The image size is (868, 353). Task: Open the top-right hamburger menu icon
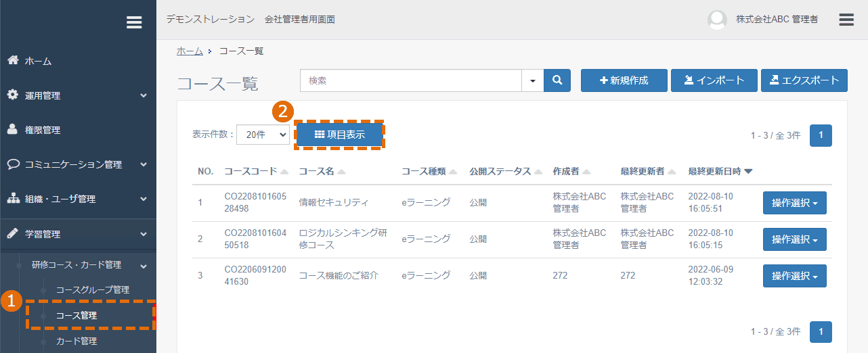click(x=846, y=20)
